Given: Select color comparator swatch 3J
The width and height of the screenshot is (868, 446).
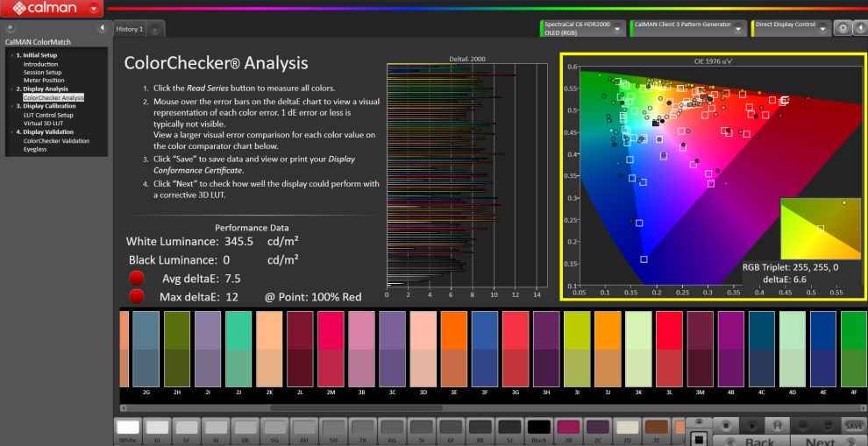Looking at the screenshot, I should (x=608, y=349).
